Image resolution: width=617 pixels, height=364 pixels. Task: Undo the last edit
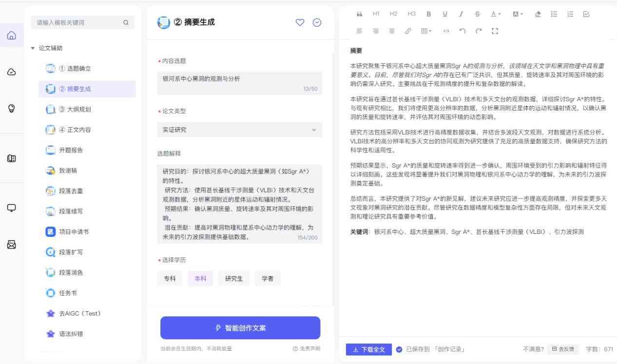[462, 31]
